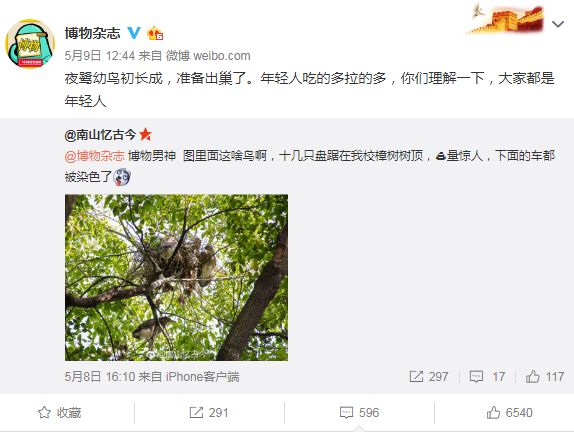Toggle 收藏 favorite star
This screenshot has height=432, width=574.
pyautogui.click(x=59, y=413)
